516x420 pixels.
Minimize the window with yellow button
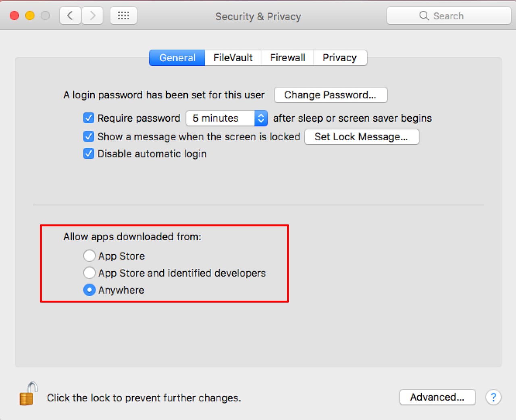[x=30, y=16]
